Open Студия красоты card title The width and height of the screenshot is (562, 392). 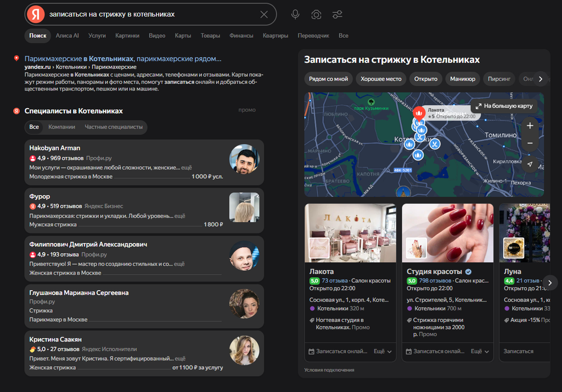pyautogui.click(x=434, y=272)
